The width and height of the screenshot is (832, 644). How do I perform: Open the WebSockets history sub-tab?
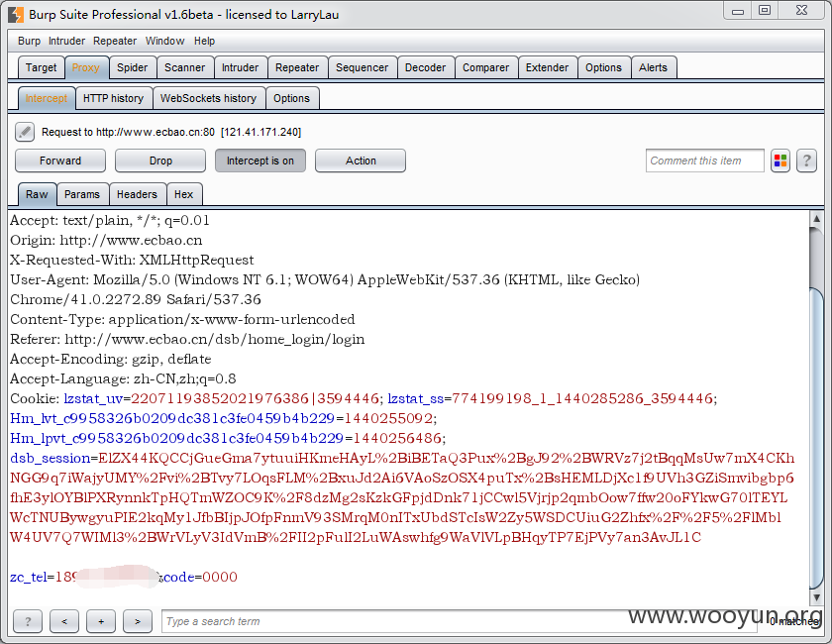pos(209,98)
